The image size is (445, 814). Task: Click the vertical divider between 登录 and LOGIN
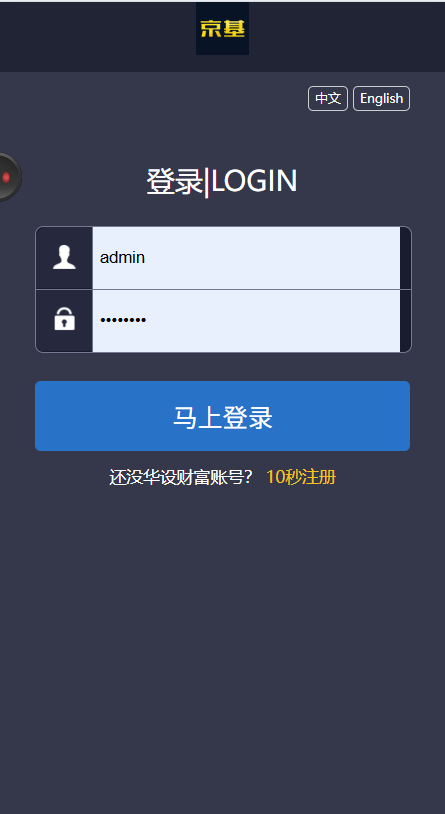pos(207,183)
